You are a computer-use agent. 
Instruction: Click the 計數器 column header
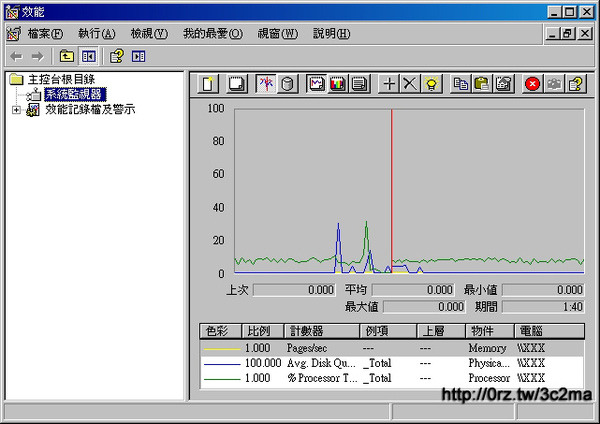click(x=322, y=331)
